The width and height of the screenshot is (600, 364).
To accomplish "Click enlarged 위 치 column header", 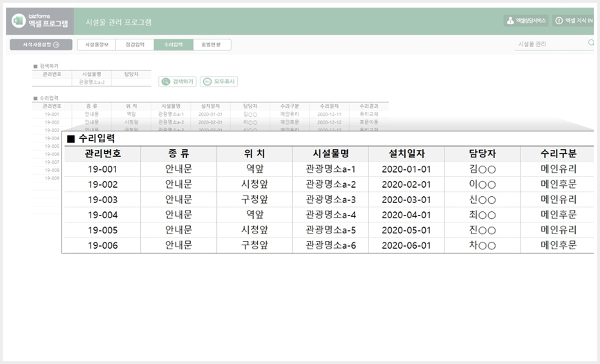I will [254, 154].
